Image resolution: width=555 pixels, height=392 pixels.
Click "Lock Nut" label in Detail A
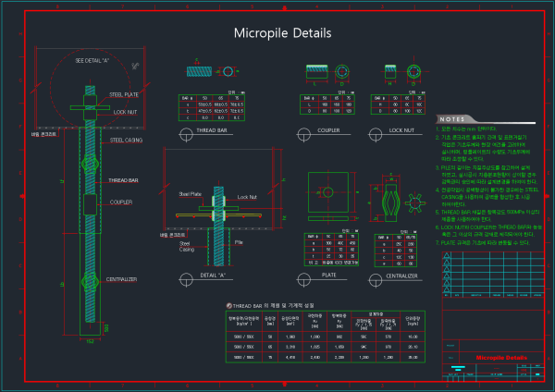click(247, 197)
